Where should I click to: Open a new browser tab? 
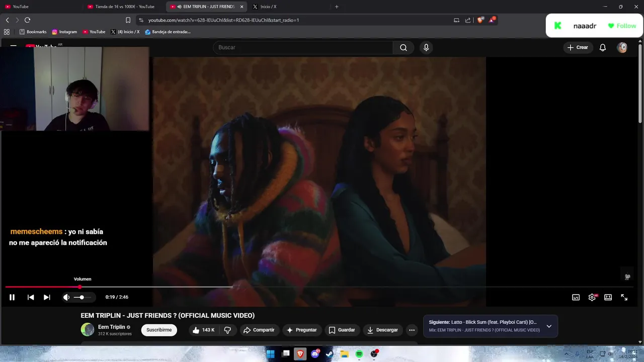click(337, 7)
